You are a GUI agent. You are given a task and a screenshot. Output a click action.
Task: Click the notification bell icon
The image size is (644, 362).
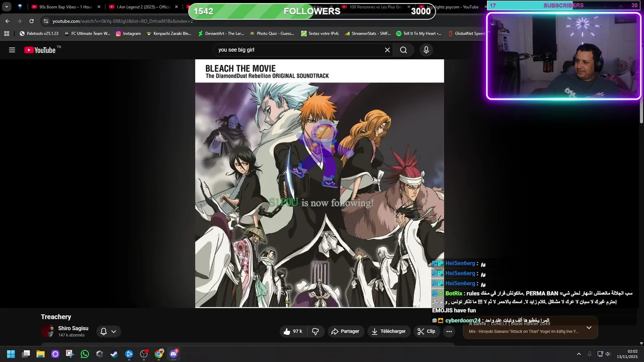pyautogui.click(x=104, y=331)
